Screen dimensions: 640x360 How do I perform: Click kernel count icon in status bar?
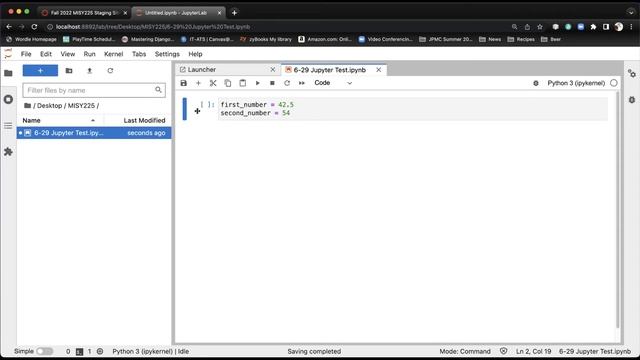point(100,351)
